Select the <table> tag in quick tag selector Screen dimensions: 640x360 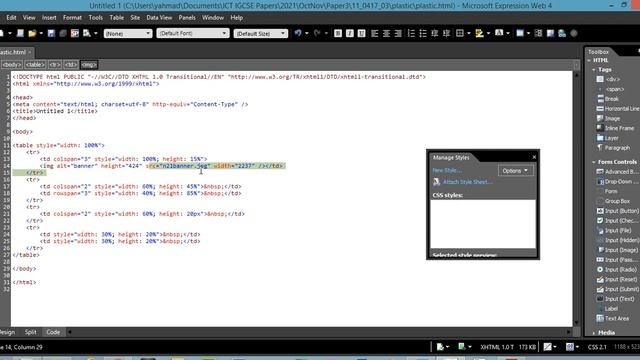click(35, 64)
